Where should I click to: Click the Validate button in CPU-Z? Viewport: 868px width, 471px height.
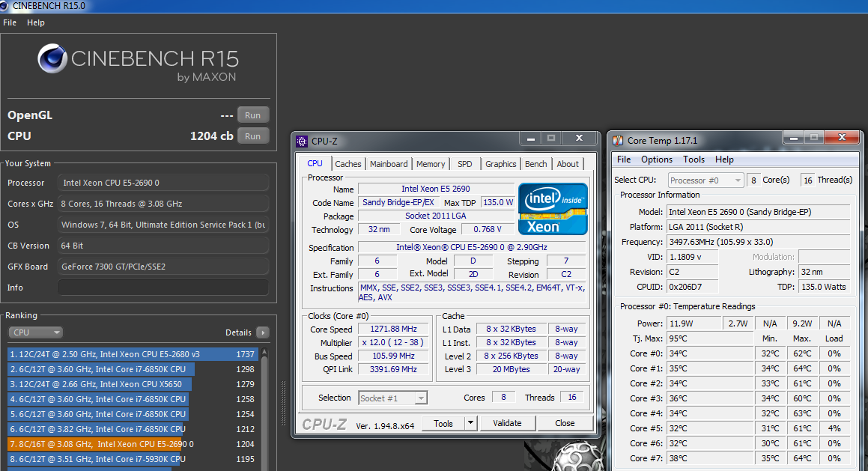(506, 423)
